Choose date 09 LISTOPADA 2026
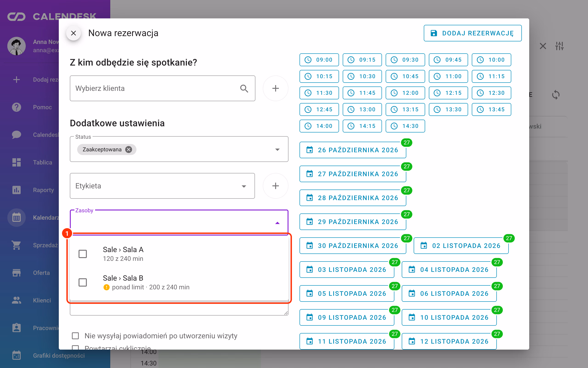 coord(347,317)
